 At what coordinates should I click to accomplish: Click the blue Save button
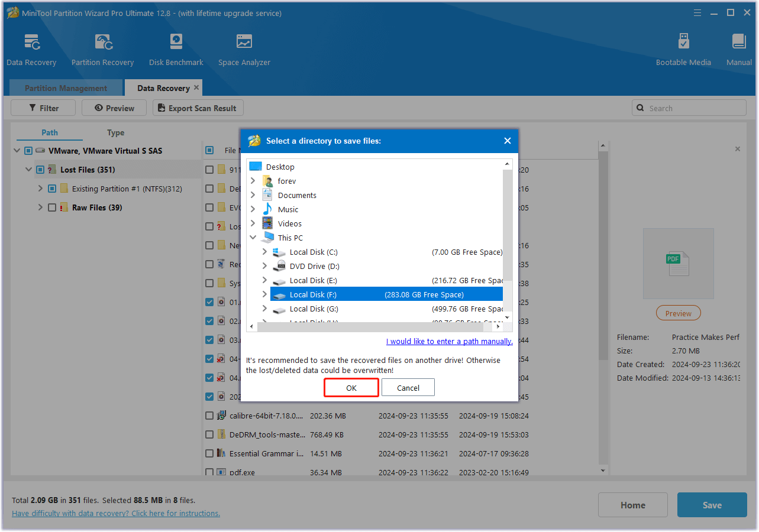pos(712,505)
